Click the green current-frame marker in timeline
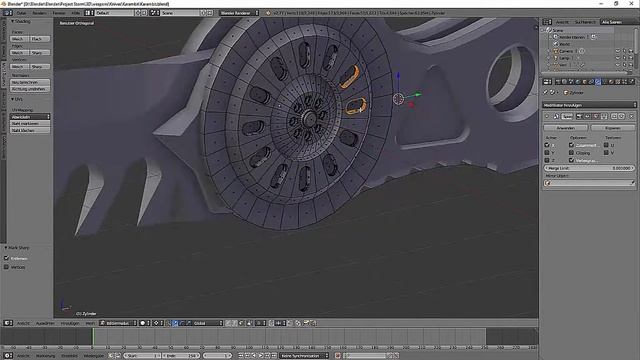 93,337
